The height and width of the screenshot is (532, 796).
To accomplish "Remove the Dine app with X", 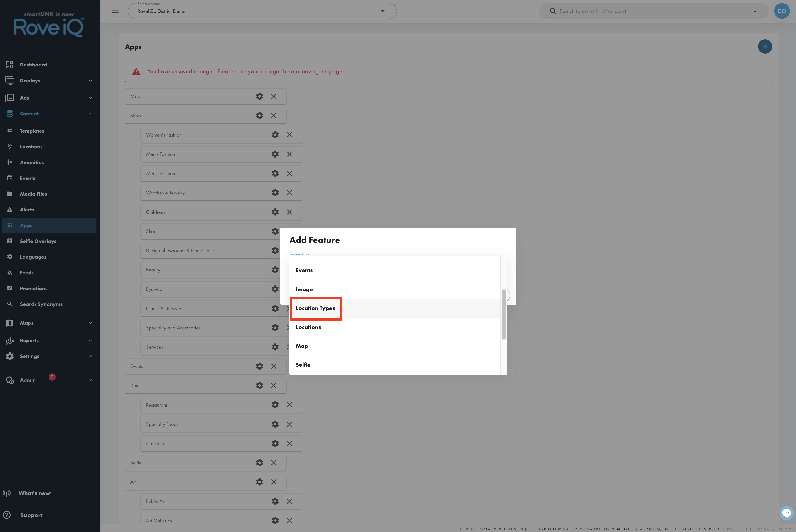I will pyautogui.click(x=274, y=385).
